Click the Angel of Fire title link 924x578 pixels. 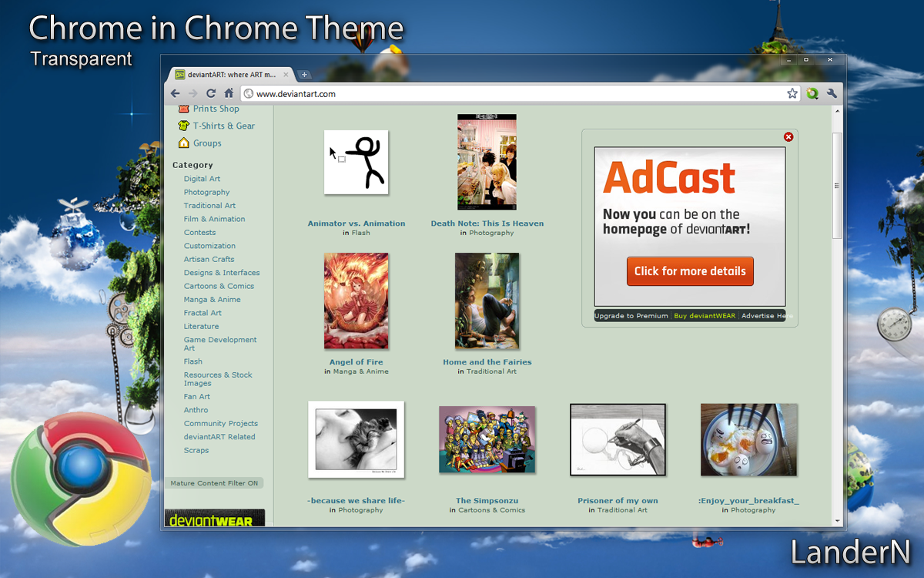(x=357, y=362)
